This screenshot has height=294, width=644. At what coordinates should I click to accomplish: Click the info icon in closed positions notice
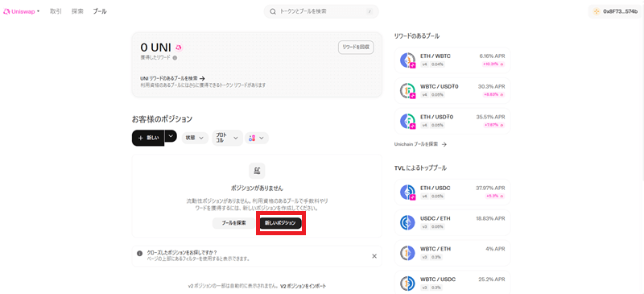click(139, 253)
